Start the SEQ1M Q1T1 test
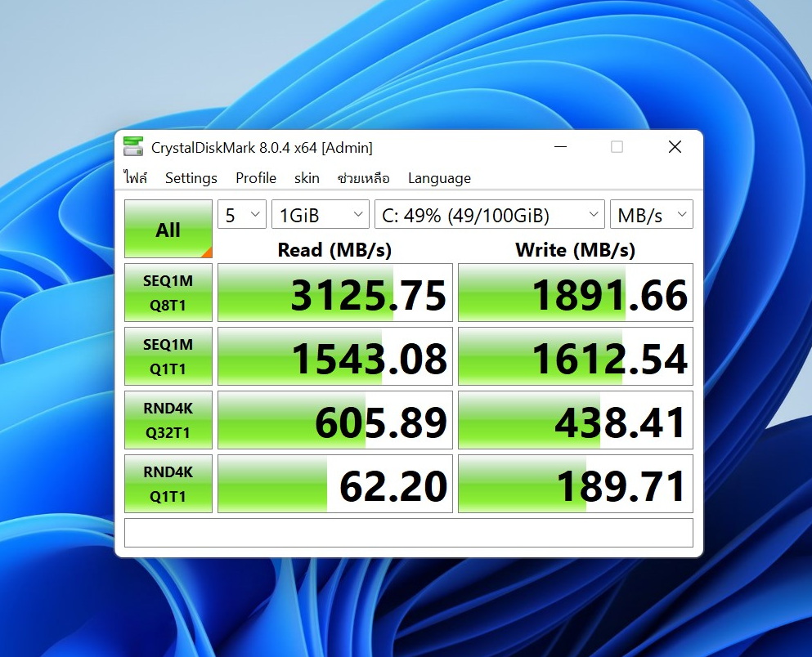The image size is (812, 657). (168, 356)
